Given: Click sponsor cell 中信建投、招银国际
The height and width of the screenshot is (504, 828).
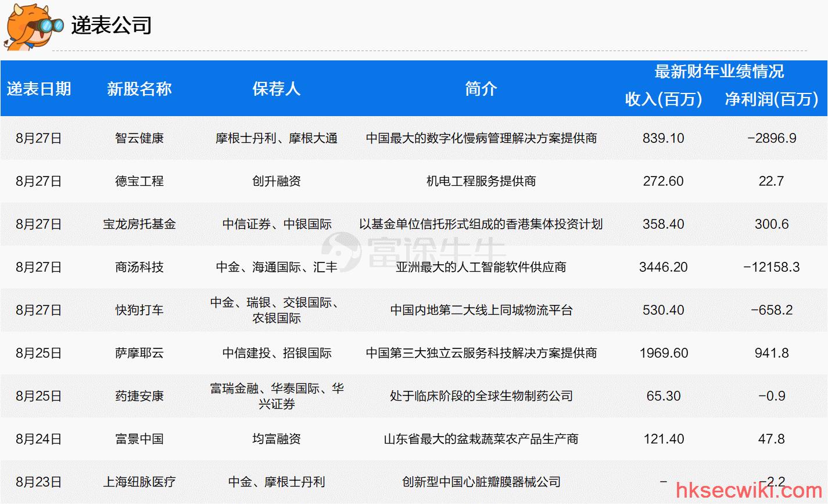Looking at the screenshot, I should [x=277, y=353].
